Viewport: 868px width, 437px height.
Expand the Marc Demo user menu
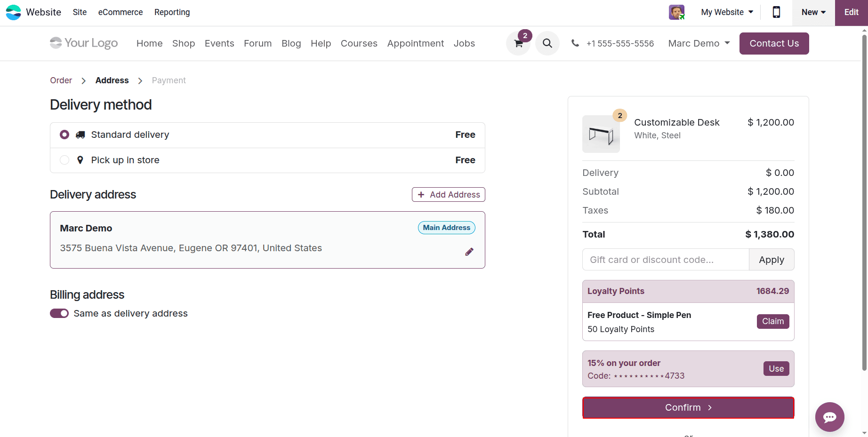click(x=699, y=43)
